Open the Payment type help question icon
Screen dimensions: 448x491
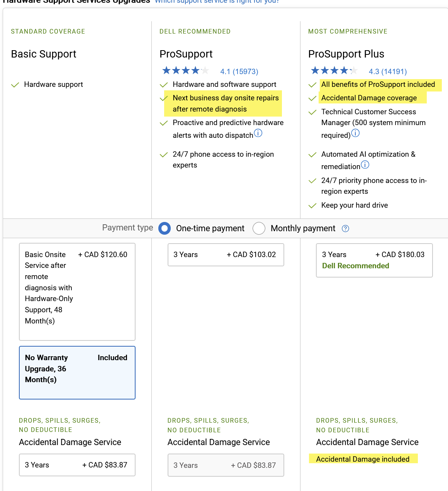346,229
